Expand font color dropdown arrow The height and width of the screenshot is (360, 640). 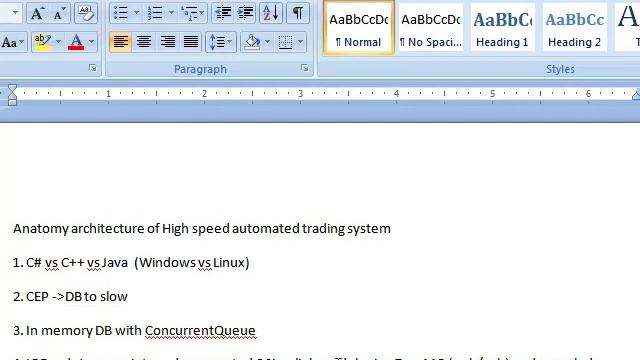tap(92, 42)
